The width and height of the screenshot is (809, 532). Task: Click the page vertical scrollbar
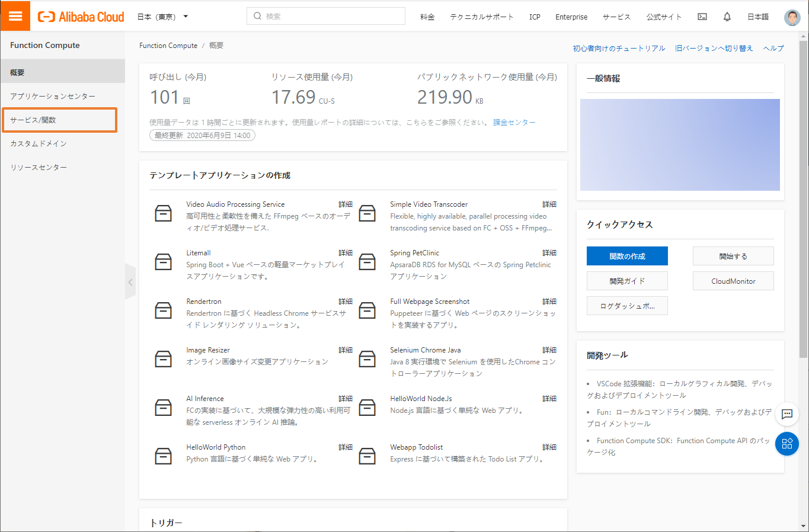click(x=804, y=199)
